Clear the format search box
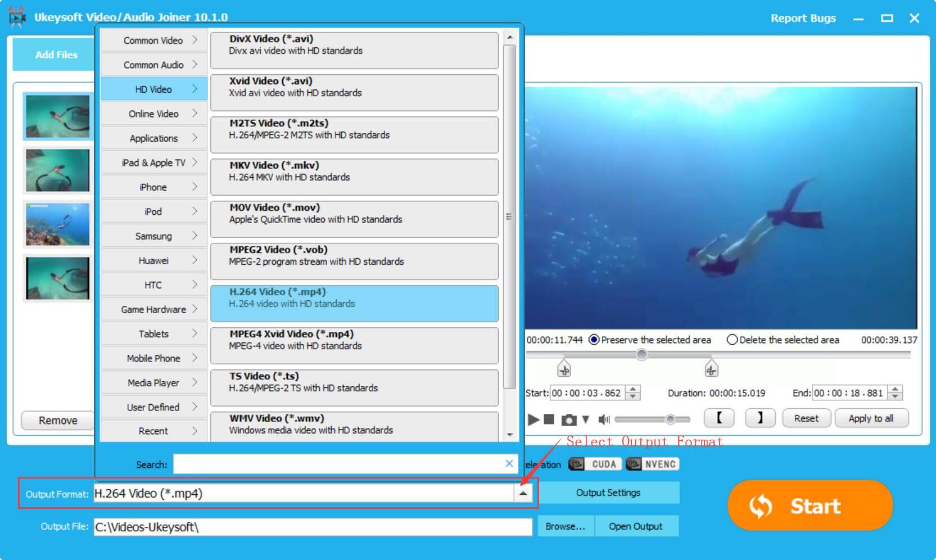The width and height of the screenshot is (936, 560). (x=509, y=463)
